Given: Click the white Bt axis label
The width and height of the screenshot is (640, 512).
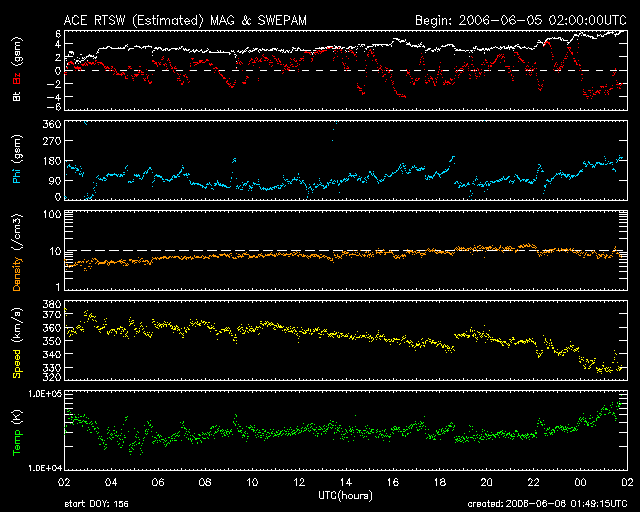Looking at the screenshot, I should (x=16, y=97).
